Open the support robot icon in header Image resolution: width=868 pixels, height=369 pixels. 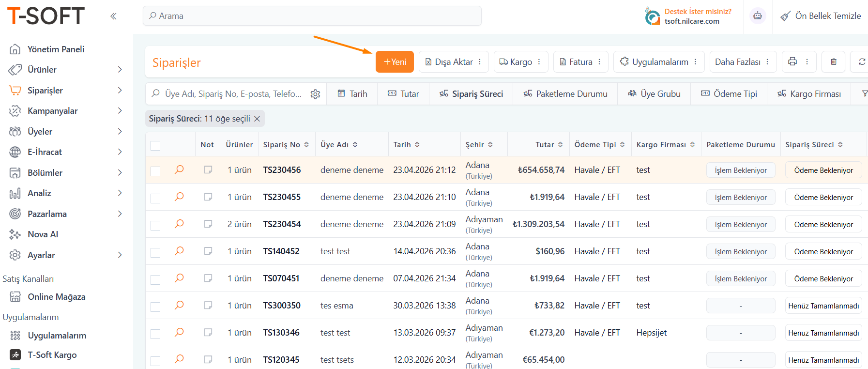pos(758,16)
